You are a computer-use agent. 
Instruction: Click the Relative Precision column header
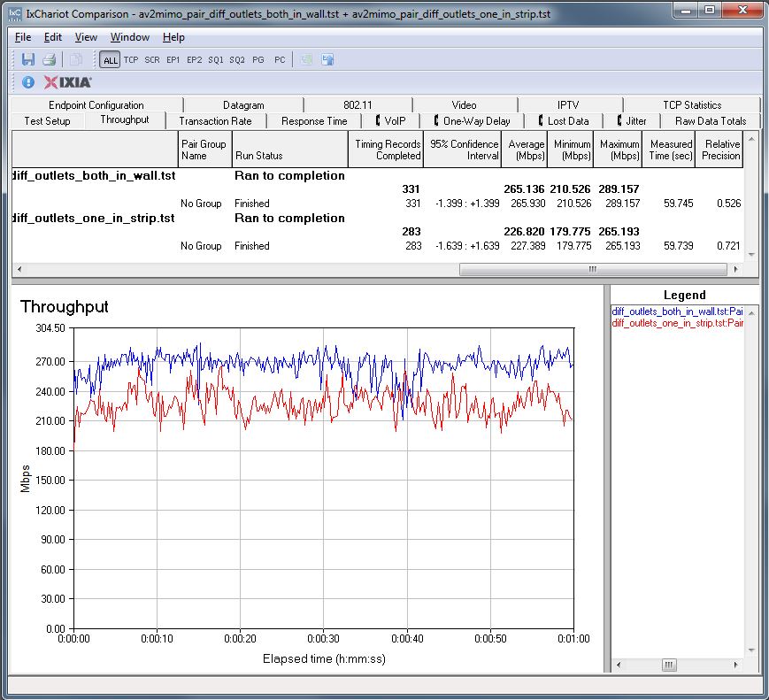pos(721,150)
